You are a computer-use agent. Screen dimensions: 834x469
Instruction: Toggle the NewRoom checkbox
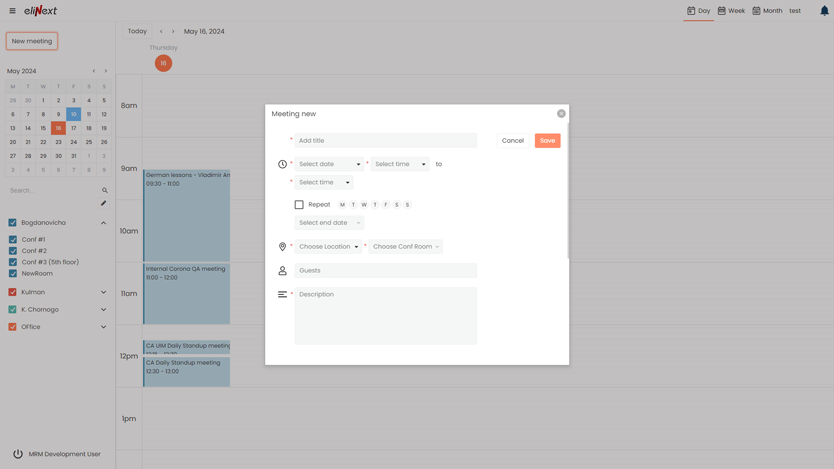(x=13, y=273)
